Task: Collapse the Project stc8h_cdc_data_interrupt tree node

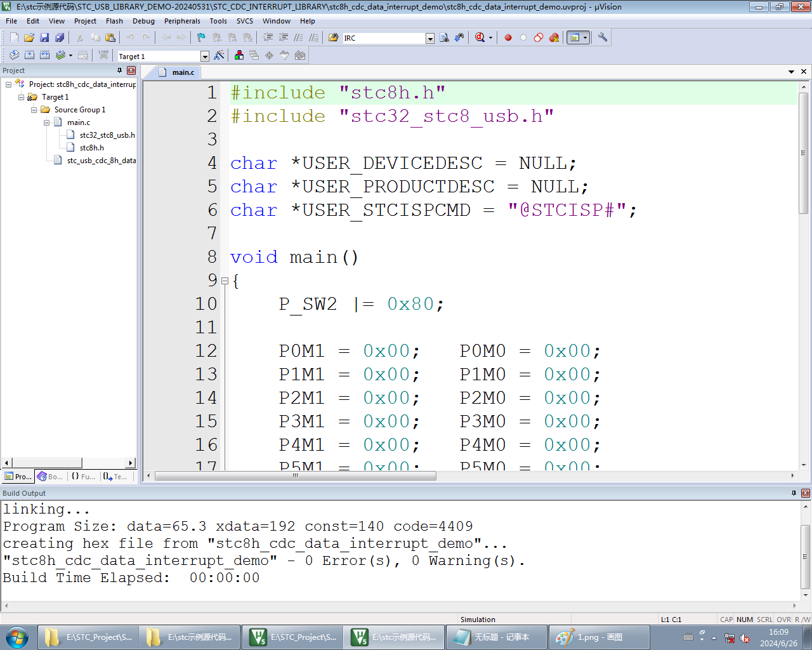Action: click(x=8, y=84)
